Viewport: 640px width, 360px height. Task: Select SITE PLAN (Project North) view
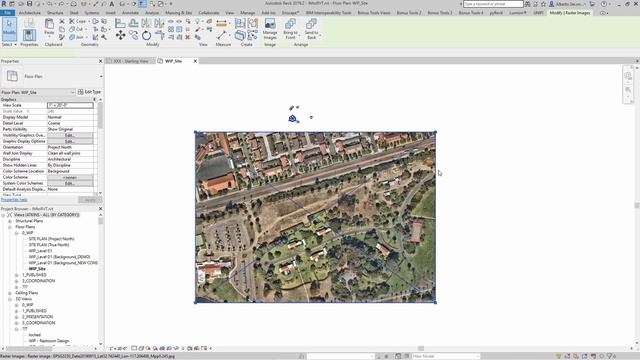[x=51, y=239]
